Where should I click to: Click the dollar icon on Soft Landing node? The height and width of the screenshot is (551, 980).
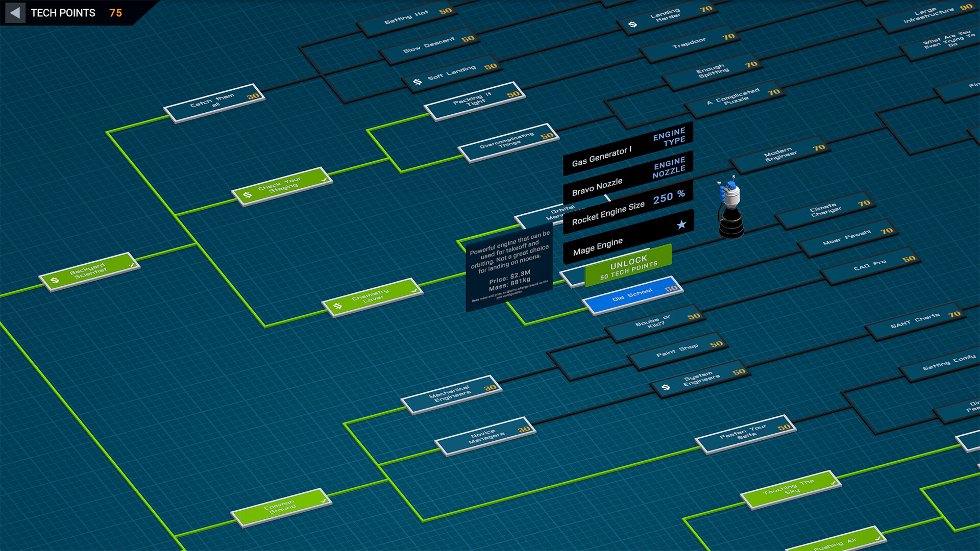click(x=416, y=81)
